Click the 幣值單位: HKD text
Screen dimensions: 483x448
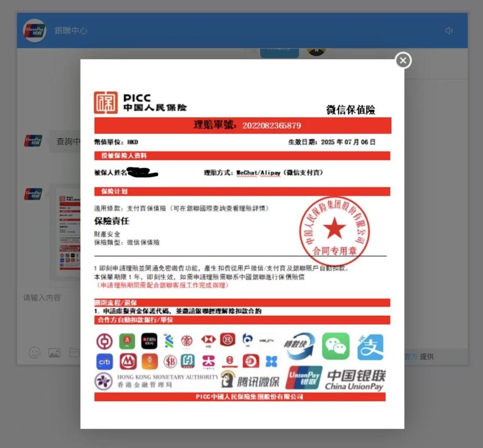116,142
